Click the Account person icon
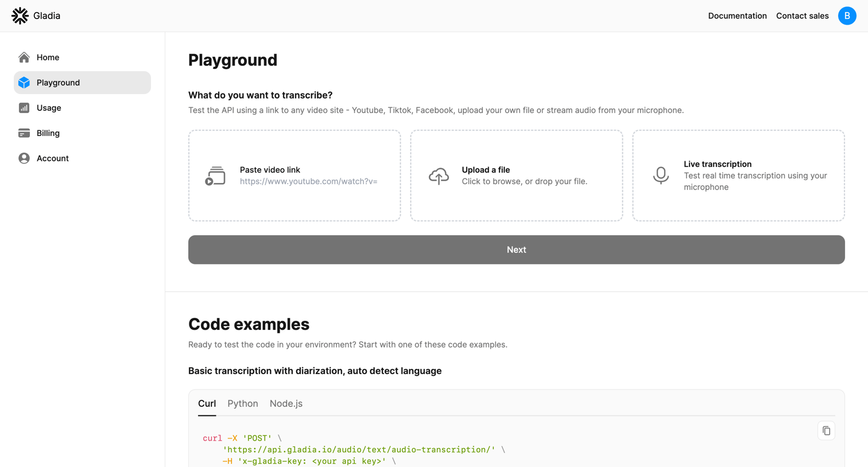The image size is (868, 467). [24, 158]
